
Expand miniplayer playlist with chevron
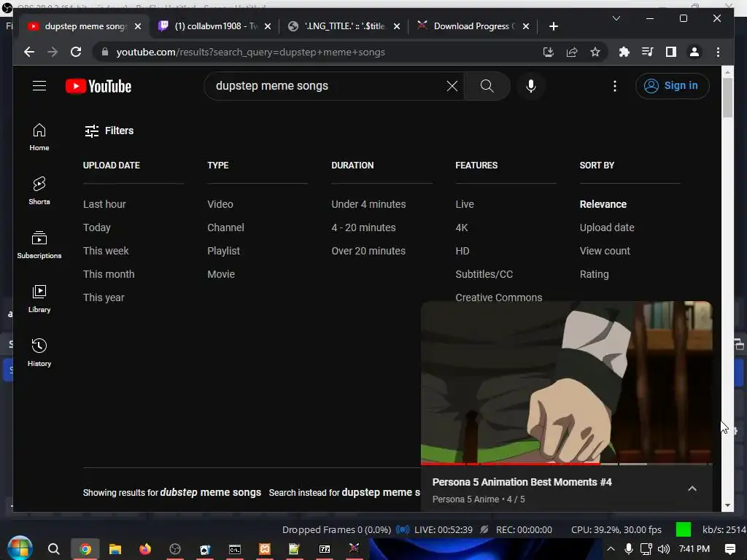(x=692, y=489)
